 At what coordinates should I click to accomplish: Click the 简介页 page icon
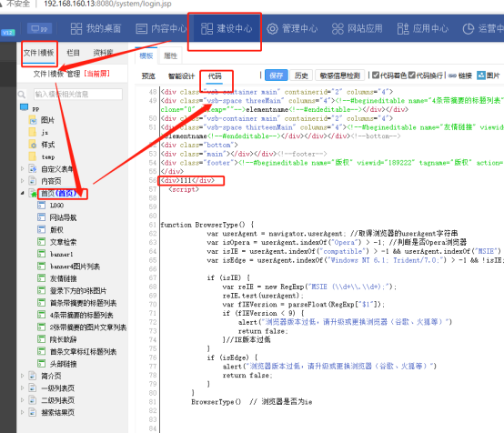(x=32, y=376)
